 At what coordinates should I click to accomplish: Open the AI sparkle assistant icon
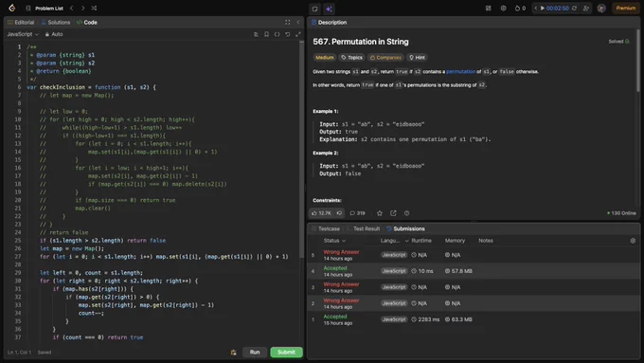point(329,9)
